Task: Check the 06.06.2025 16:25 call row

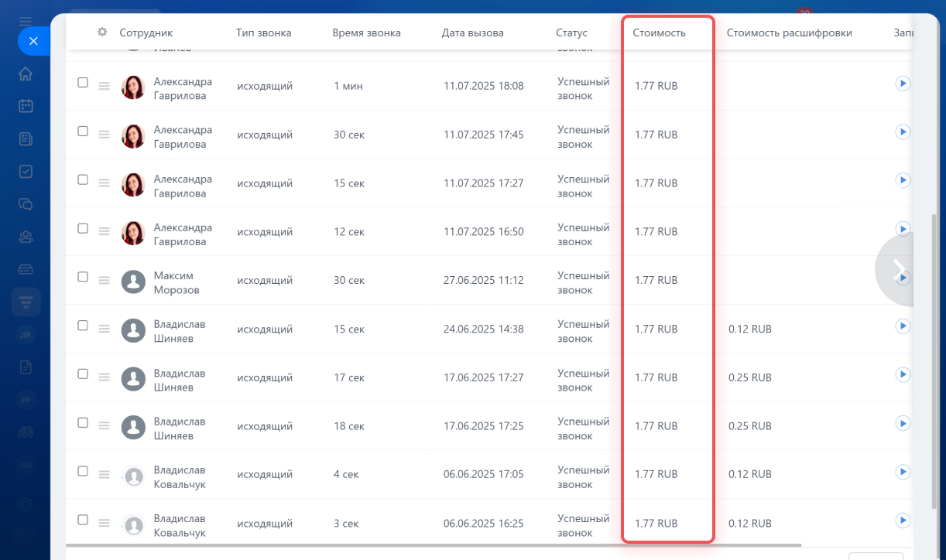Action: click(83, 520)
